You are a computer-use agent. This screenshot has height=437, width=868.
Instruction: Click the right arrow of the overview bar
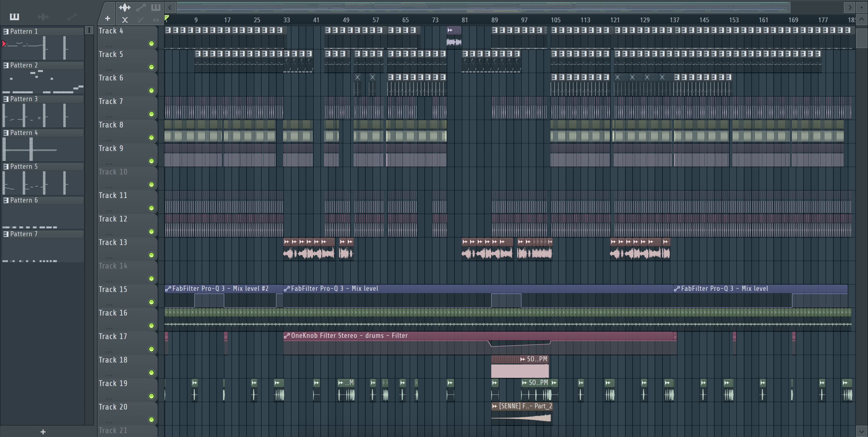(x=850, y=7)
